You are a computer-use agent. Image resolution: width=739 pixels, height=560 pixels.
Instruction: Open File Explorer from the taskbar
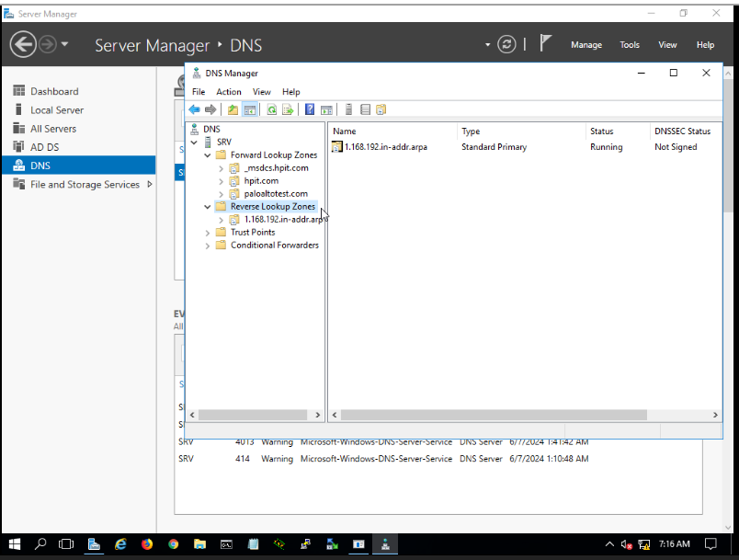[x=199, y=544]
